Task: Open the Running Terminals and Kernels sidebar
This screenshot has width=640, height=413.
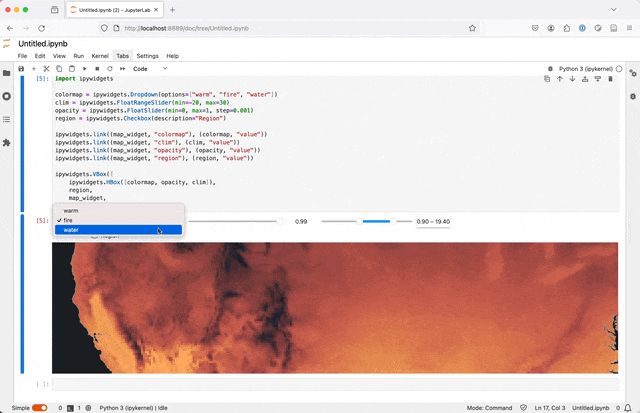Action: pos(7,96)
